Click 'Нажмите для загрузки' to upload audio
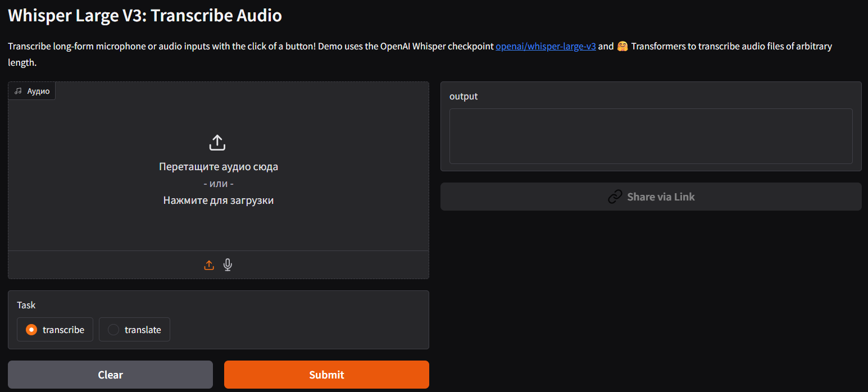This screenshot has width=868, height=392. tap(219, 200)
